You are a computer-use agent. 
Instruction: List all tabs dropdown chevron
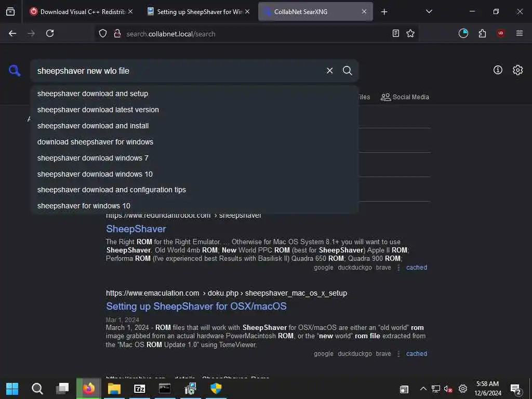pyautogui.click(x=429, y=11)
